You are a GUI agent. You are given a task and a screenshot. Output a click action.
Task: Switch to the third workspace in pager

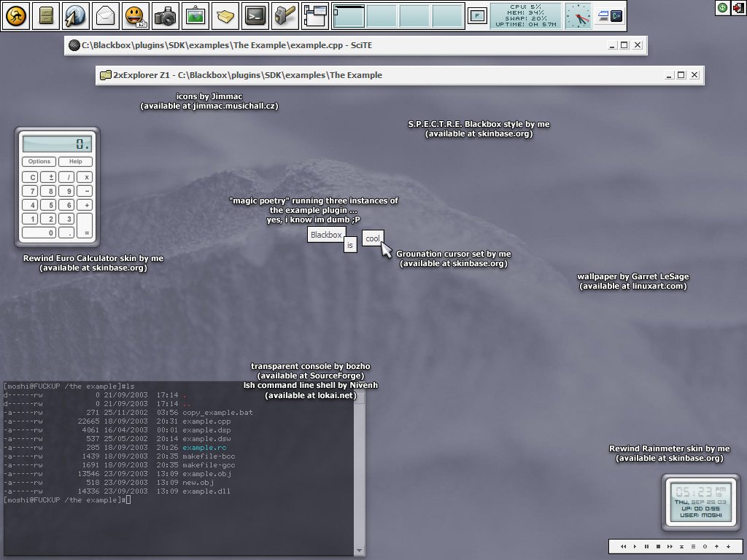(x=414, y=16)
